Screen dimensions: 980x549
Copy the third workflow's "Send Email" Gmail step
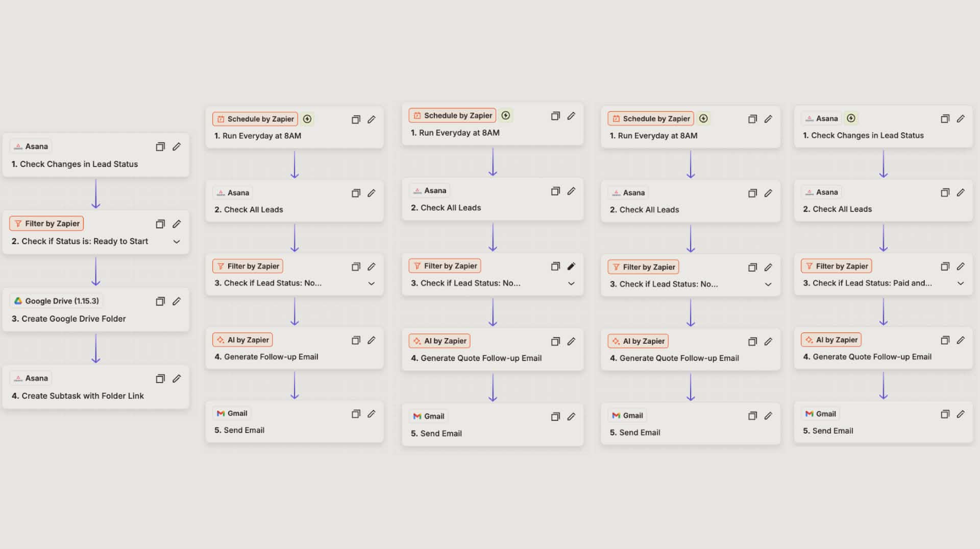[555, 417]
